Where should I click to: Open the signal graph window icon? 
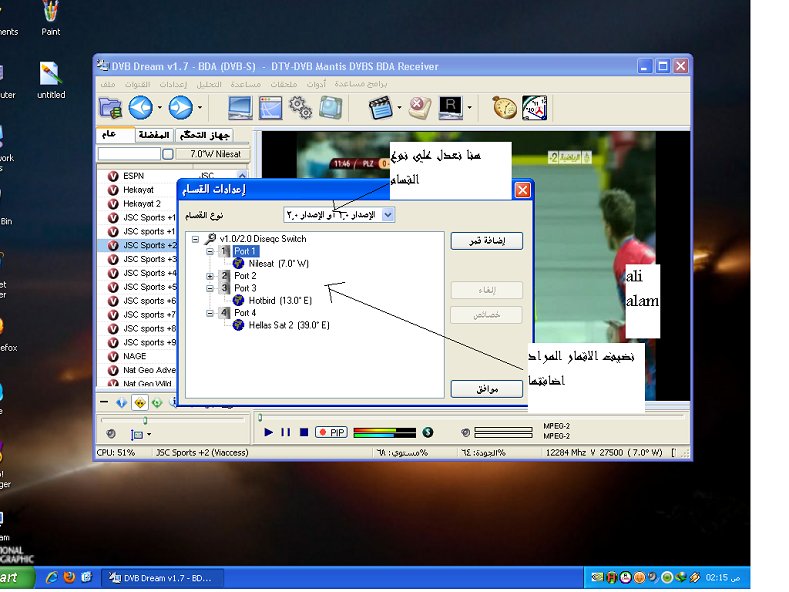[x=270, y=108]
